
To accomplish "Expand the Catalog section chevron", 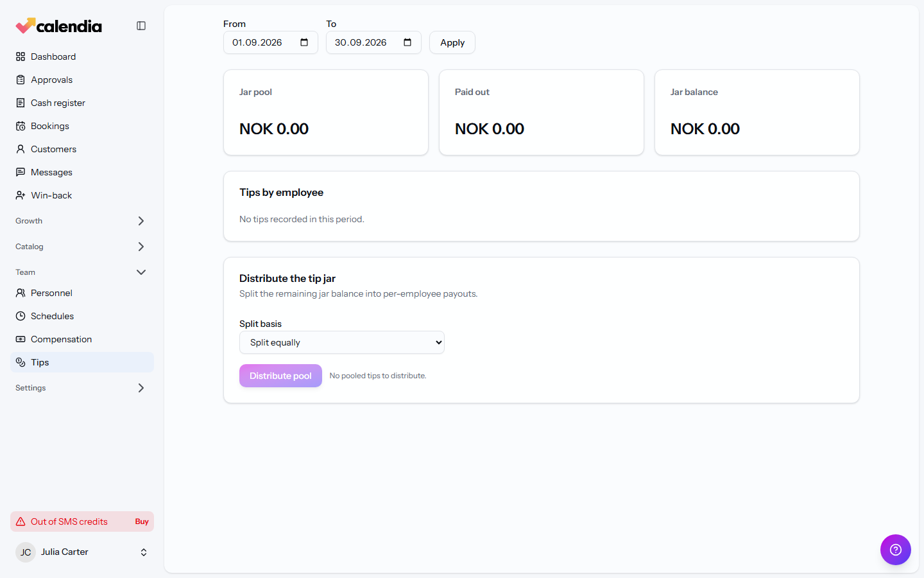I will click(141, 247).
